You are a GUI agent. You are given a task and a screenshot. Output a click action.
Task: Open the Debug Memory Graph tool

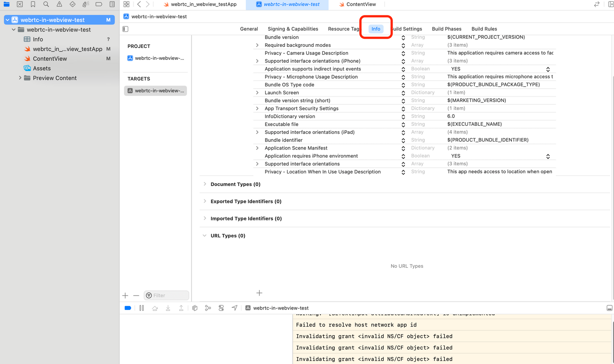pyautogui.click(x=208, y=308)
